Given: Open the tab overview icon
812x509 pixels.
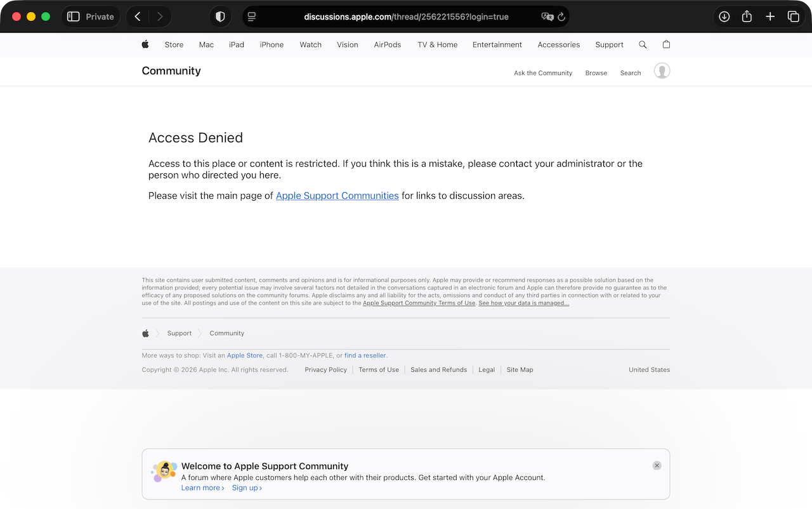Looking at the screenshot, I should click(x=794, y=17).
